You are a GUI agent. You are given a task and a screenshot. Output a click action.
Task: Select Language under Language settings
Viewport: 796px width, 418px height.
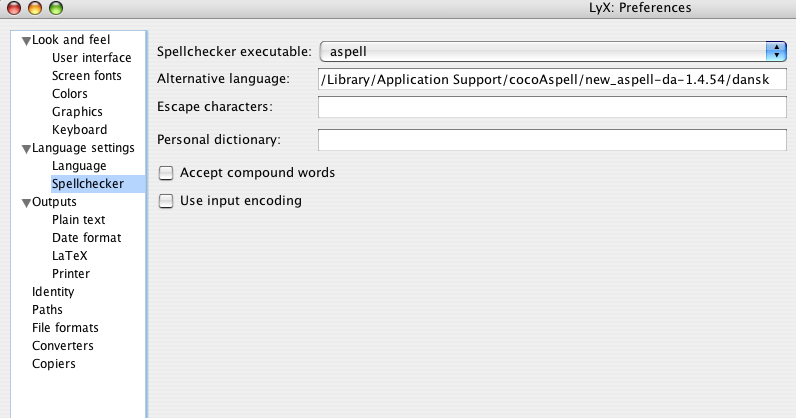click(79, 166)
